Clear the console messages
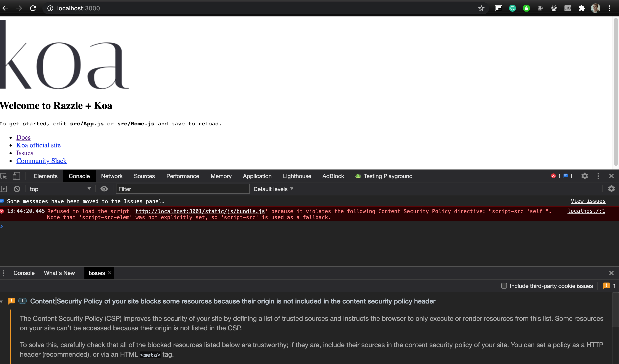The height and width of the screenshot is (364, 619). click(x=17, y=189)
